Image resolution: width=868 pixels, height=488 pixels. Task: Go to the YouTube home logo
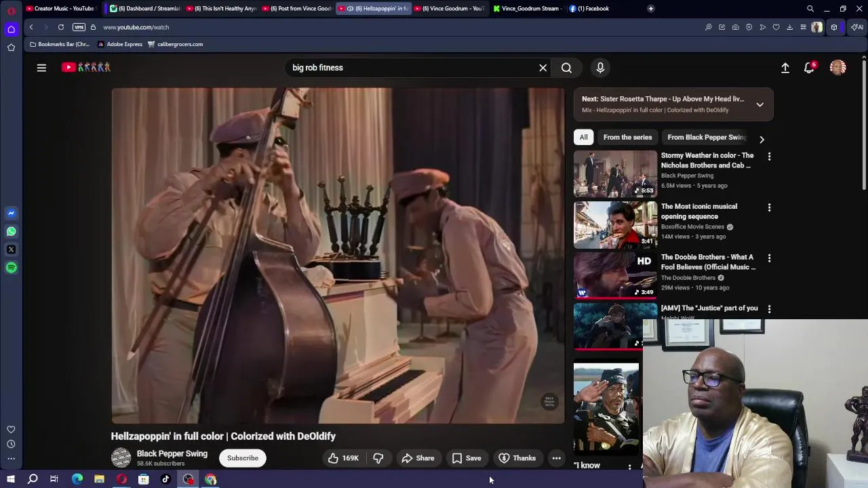coord(86,67)
